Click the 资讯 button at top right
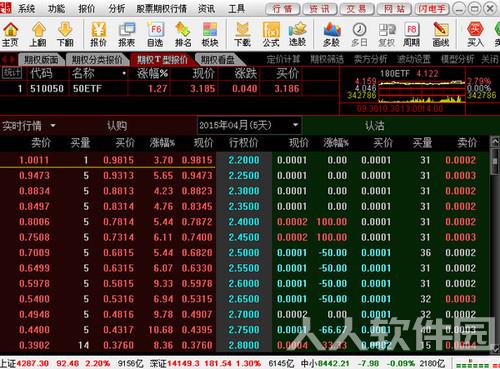Image resolution: width=500 pixels, height=369 pixels. coord(319,9)
